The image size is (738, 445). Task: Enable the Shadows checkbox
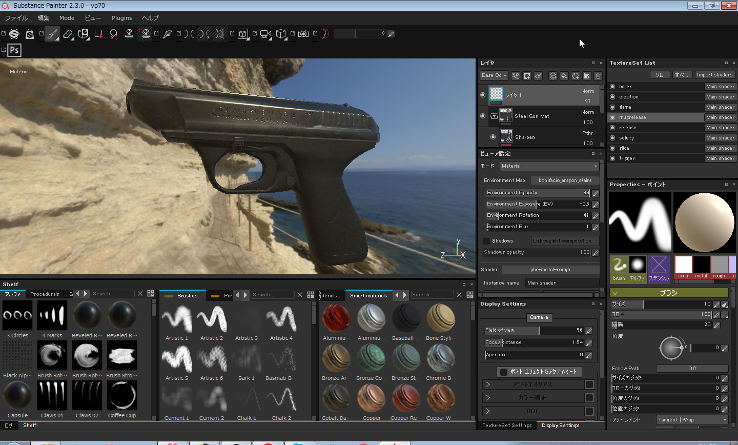pyautogui.click(x=487, y=241)
